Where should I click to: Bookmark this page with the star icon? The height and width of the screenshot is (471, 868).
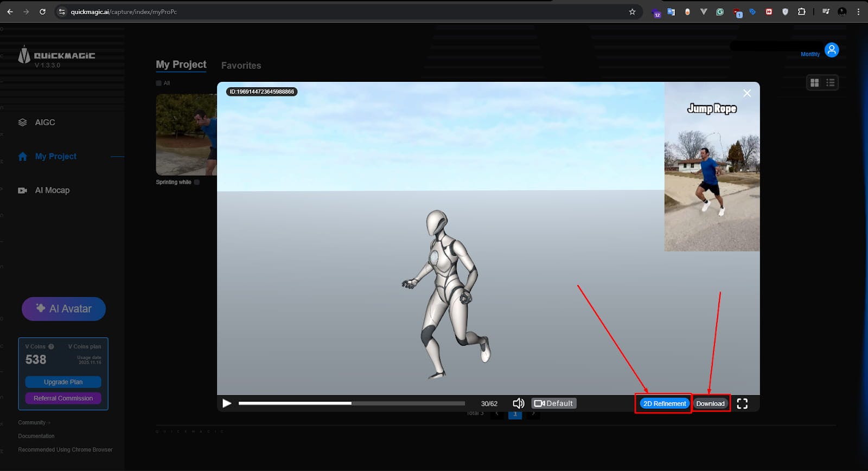point(632,11)
